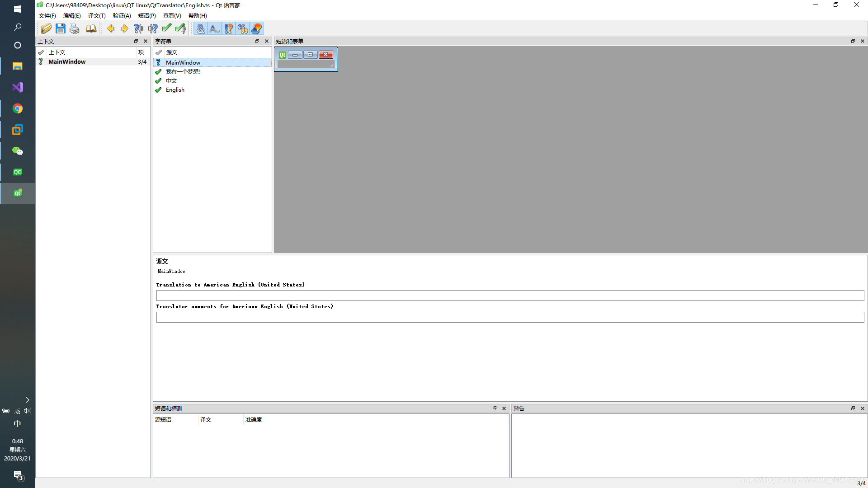Close the 警告 warnings panel
This screenshot has height=488, width=868.
tap(863, 408)
